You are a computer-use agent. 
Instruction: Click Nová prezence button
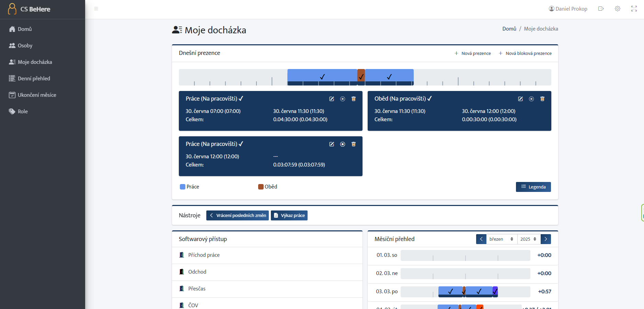(x=472, y=53)
